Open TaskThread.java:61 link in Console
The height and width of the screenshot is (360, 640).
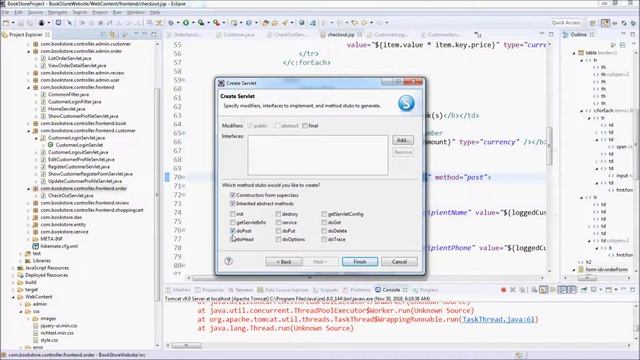(498, 319)
